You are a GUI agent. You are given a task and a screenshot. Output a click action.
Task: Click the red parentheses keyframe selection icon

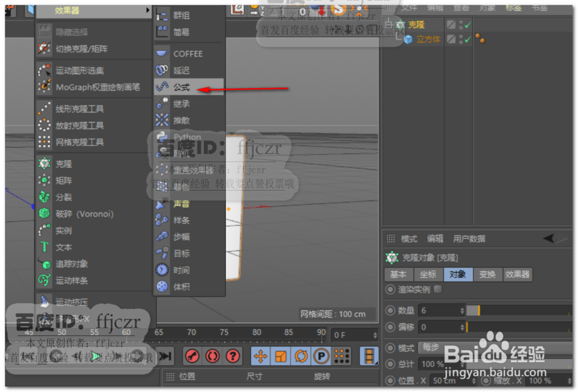213,356
